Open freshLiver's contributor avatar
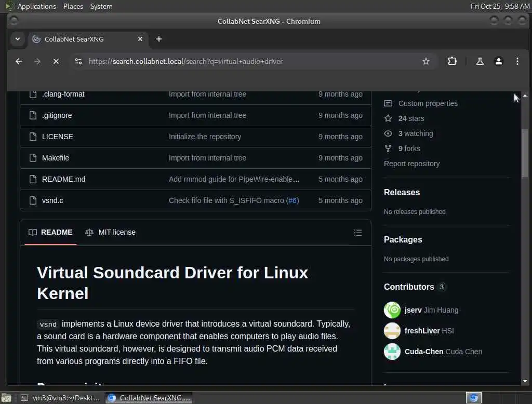Viewport: 532px width, 404px height. pyautogui.click(x=392, y=331)
